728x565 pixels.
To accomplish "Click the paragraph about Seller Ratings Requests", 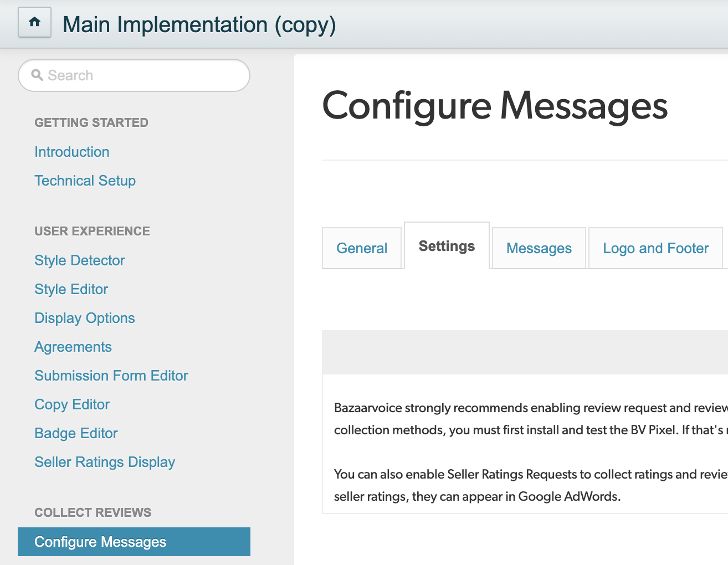I will pyautogui.click(x=531, y=485).
